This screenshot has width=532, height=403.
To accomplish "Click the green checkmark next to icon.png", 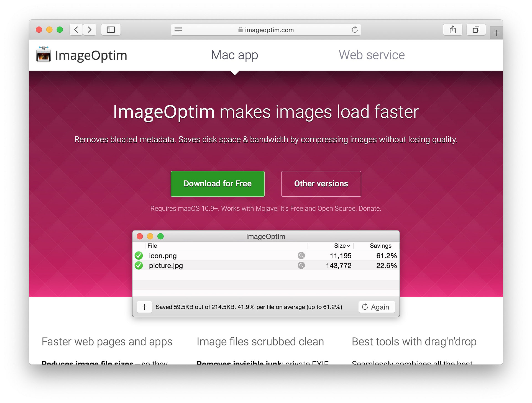I will point(139,255).
